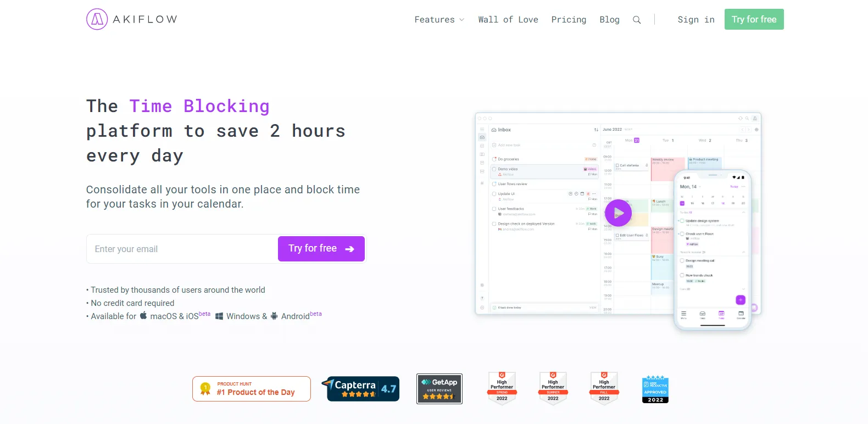Check the Design check on deployed Version checkbox

click(x=494, y=224)
